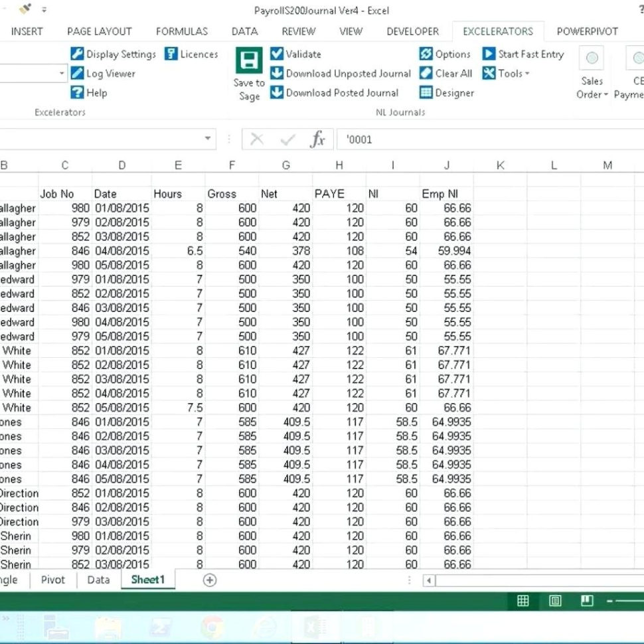The height and width of the screenshot is (644, 644).
Task: Open the DATA ribbon tab
Action: (245, 32)
